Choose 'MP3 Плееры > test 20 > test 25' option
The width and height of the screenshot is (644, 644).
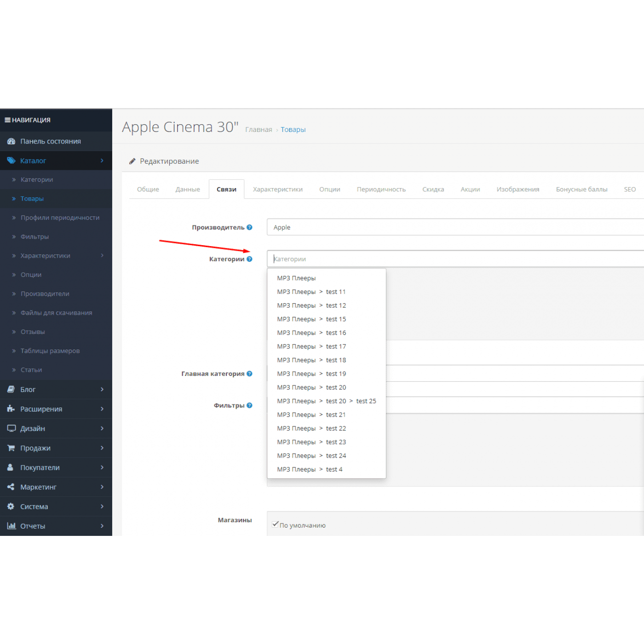(326, 401)
